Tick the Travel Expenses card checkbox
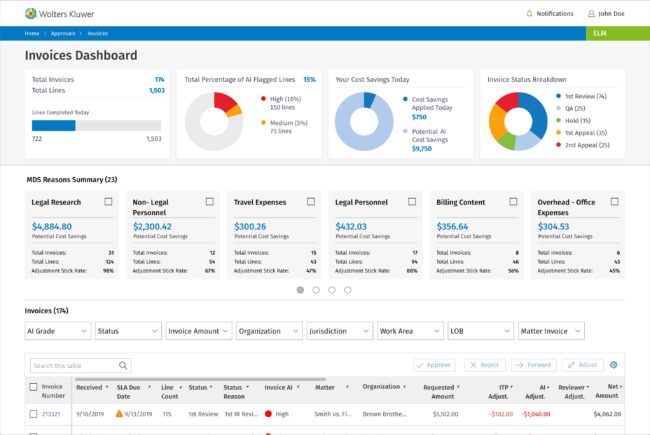This screenshot has width=650, height=435. click(x=312, y=201)
